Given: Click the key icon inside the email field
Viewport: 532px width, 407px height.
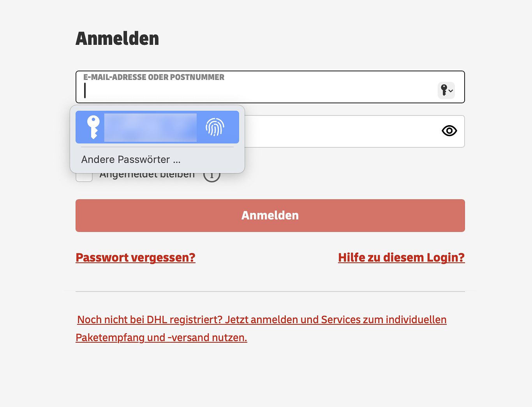Looking at the screenshot, I should (x=444, y=90).
